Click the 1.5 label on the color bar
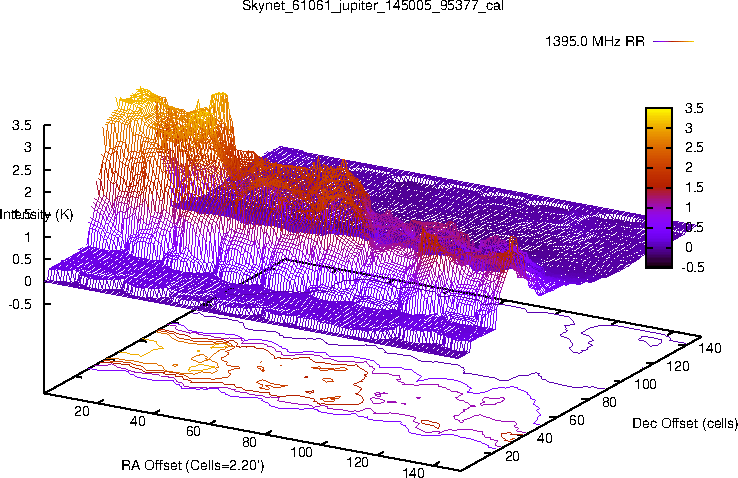This screenshot has height=478, width=738. [x=694, y=187]
